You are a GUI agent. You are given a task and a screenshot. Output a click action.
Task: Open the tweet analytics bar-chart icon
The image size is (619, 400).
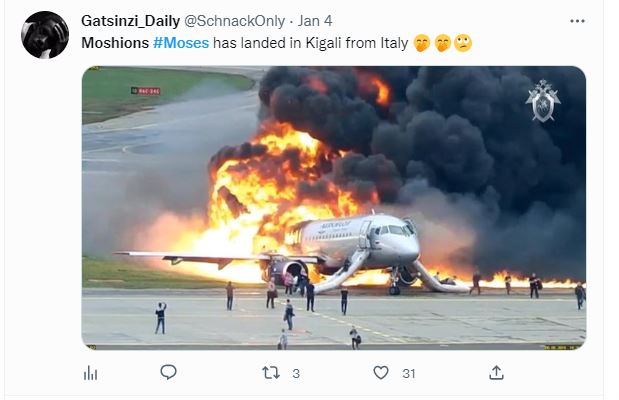(x=89, y=373)
